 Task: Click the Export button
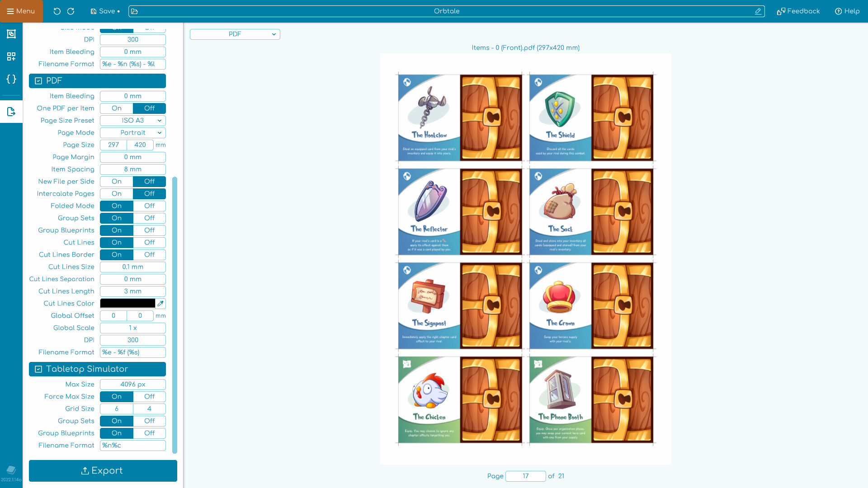tap(103, 471)
